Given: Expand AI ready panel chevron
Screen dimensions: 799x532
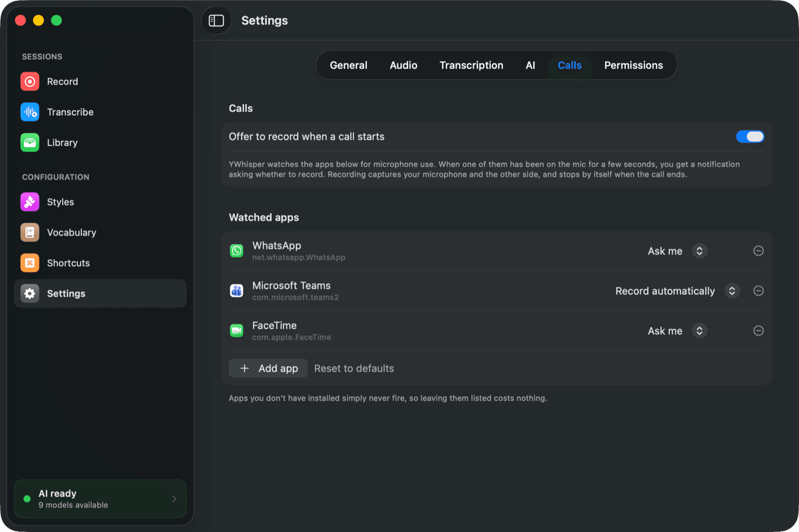Looking at the screenshot, I should 174,499.
